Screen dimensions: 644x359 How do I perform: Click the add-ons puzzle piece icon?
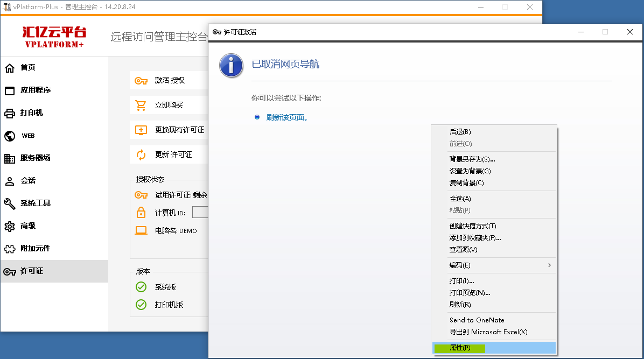[x=10, y=249]
